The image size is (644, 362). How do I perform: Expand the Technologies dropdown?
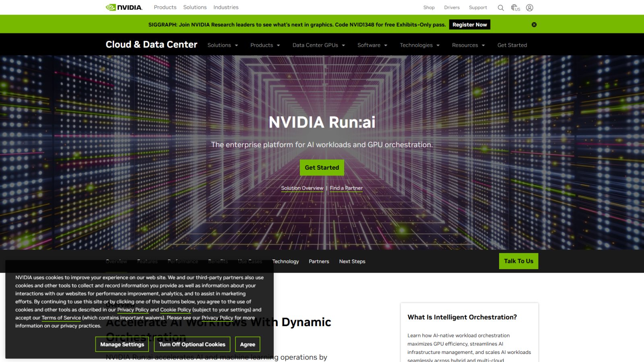pyautogui.click(x=420, y=45)
